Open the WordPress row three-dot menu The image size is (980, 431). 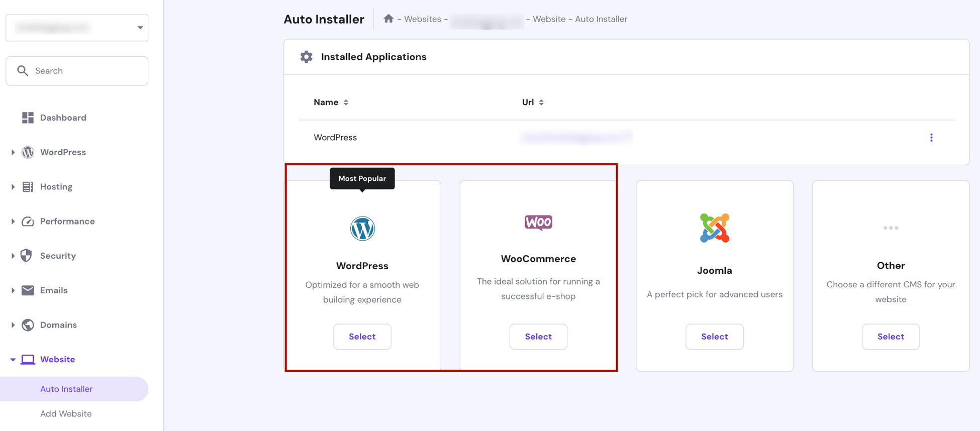click(931, 138)
